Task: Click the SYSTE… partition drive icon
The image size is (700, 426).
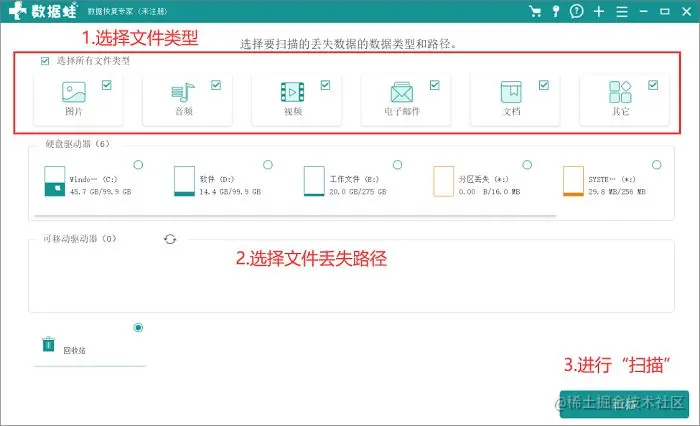Action: 573,181
